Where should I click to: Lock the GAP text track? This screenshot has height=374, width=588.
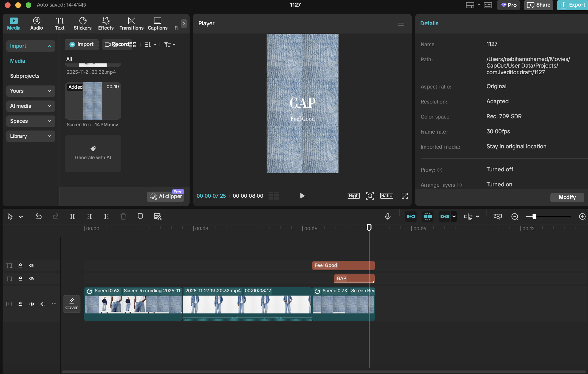tap(20, 279)
